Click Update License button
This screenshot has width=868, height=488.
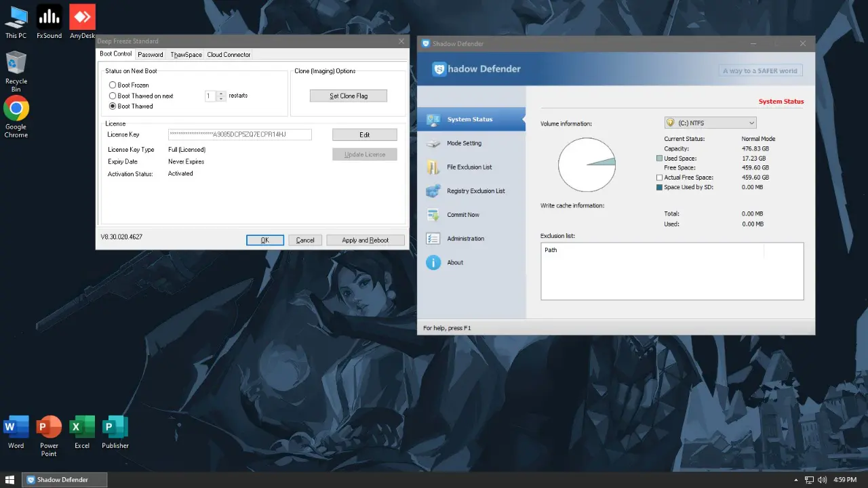point(364,155)
